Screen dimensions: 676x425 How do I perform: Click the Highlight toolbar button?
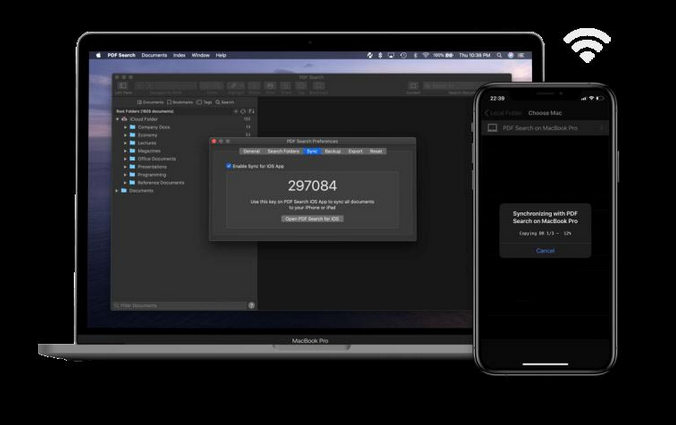point(236,86)
